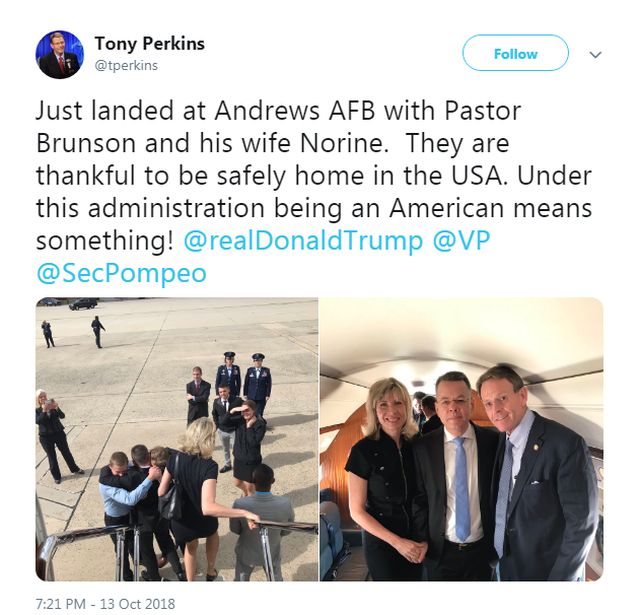Click the hugging family in the left photo
This screenshot has height=615, width=640.
(x=135, y=490)
